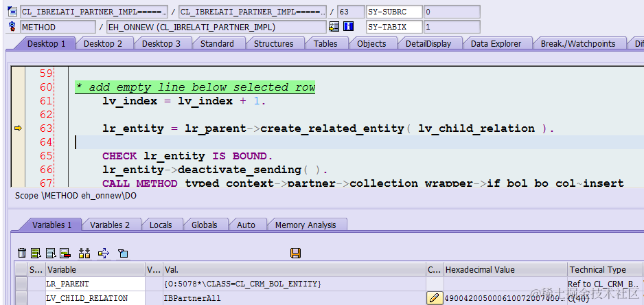644x305 pixels.
Task: Click the hexadecimal value of LV_CHILD_RELATION
Action: (x=505, y=298)
